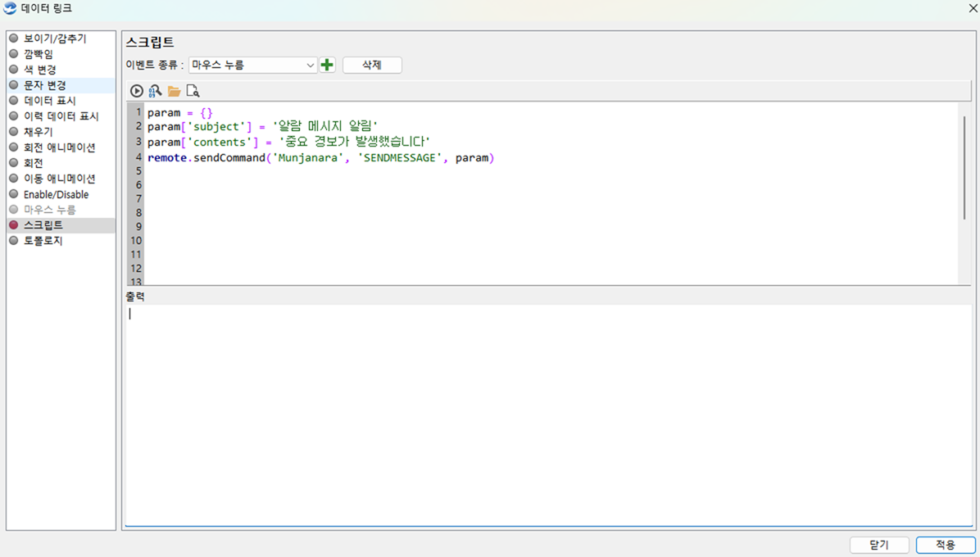980x557 pixels.
Task: Click the script editor vertical scrollbar
Action: [964, 168]
